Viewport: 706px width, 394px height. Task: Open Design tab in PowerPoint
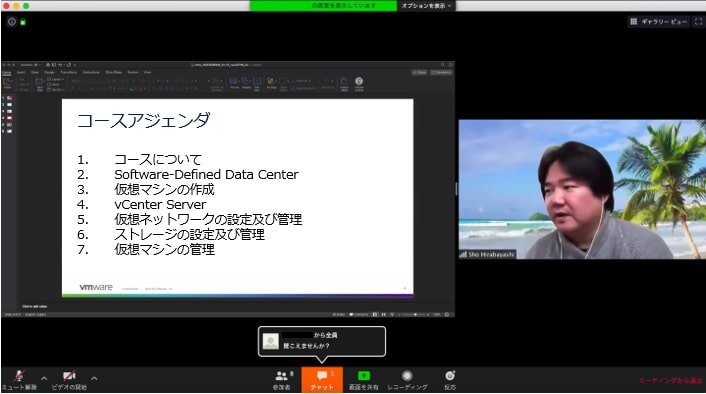pyautogui.click(x=49, y=72)
